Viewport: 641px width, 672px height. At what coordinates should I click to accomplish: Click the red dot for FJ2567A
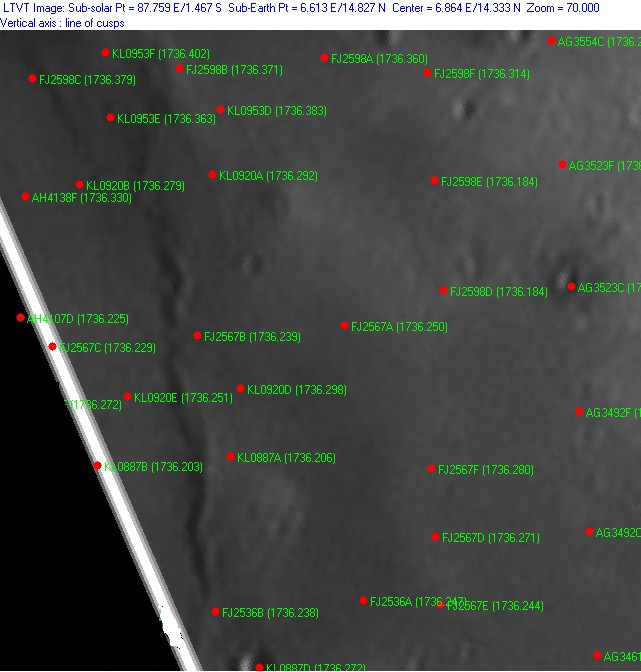(x=345, y=326)
